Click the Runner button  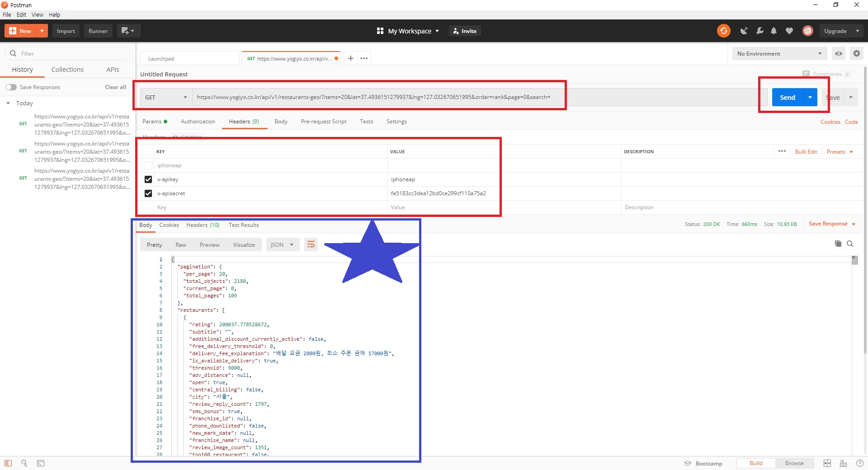point(98,31)
